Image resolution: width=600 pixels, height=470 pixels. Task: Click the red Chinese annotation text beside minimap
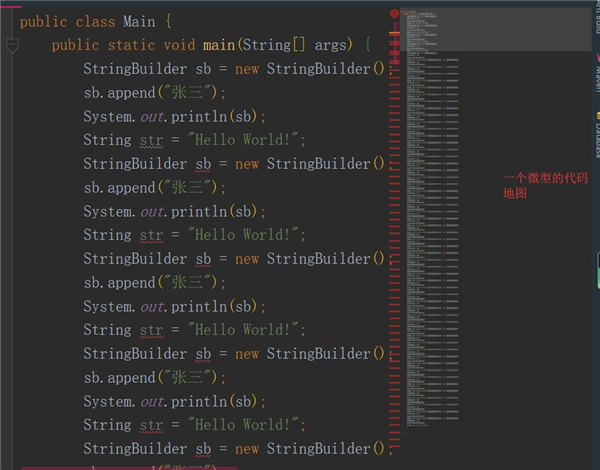point(545,186)
